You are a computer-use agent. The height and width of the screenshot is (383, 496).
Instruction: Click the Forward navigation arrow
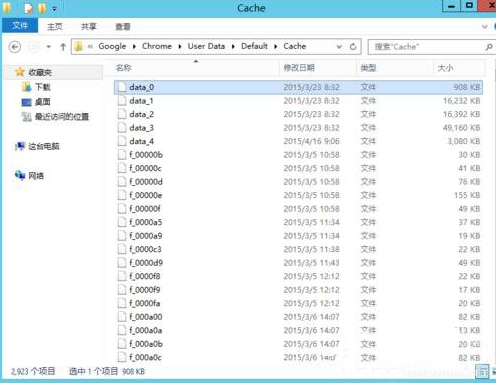[x=34, y=47]
